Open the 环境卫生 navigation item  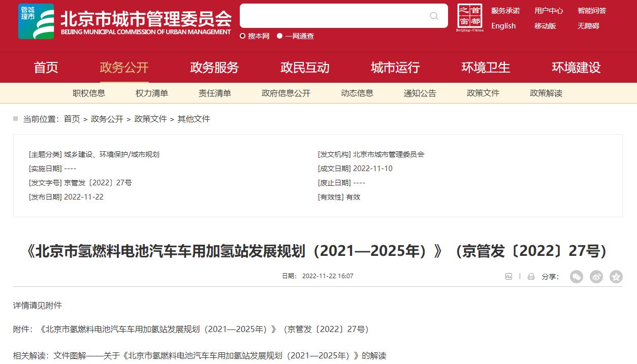486,68
